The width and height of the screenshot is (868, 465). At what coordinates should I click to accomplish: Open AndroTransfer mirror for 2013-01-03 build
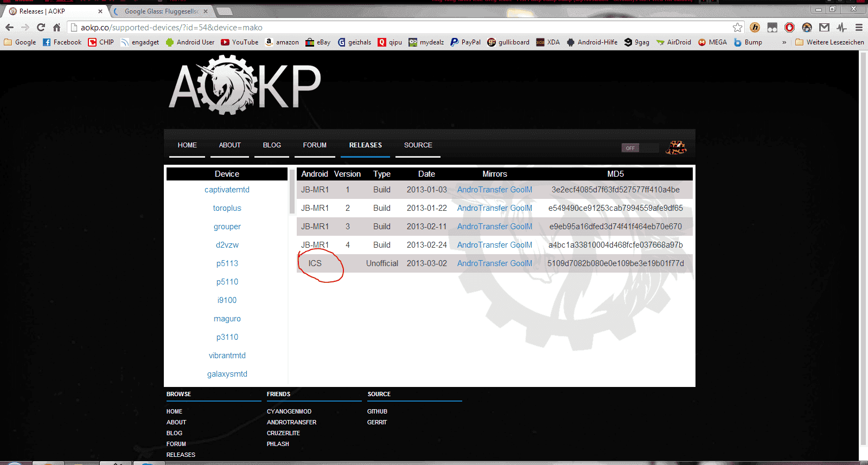tap(483, 190)
